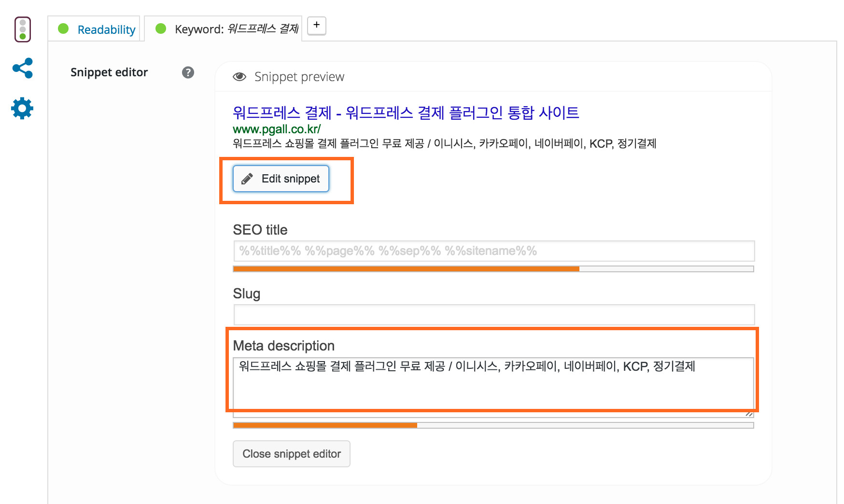The image size is (844, 504).
Task: Click the snippet preview description text
Action: 444,143
